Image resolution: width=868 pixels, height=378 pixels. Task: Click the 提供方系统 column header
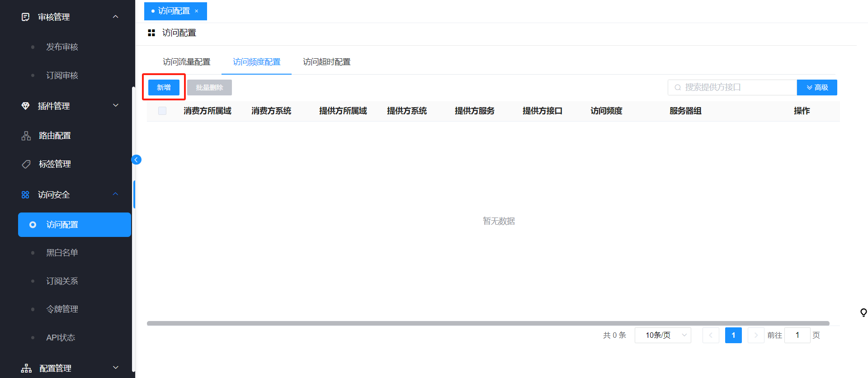click(407, 111)
